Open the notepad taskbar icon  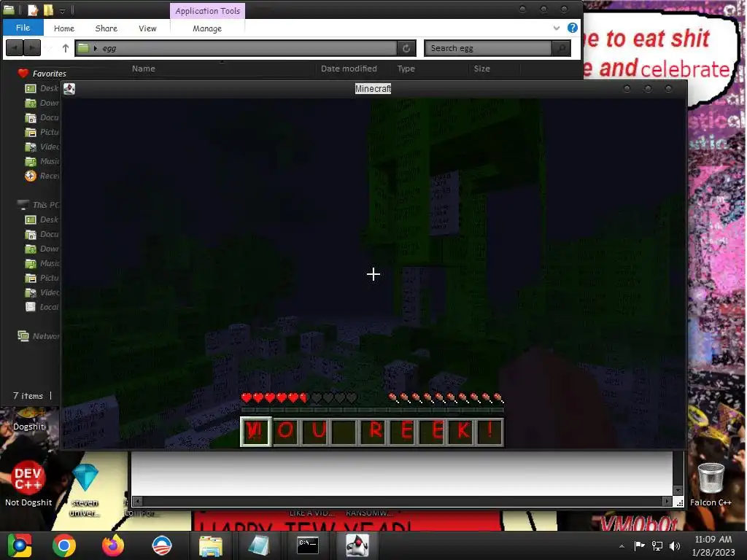(259, 545)
